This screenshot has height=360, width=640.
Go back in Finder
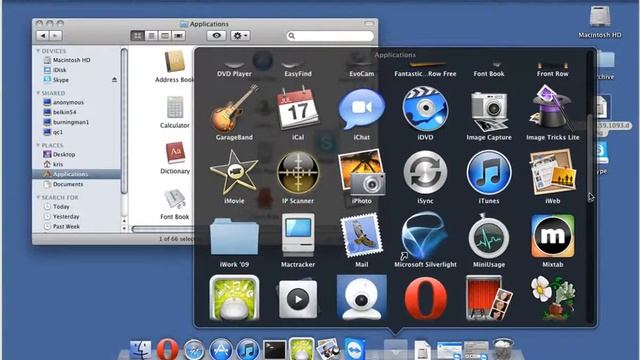click(42, 36)
